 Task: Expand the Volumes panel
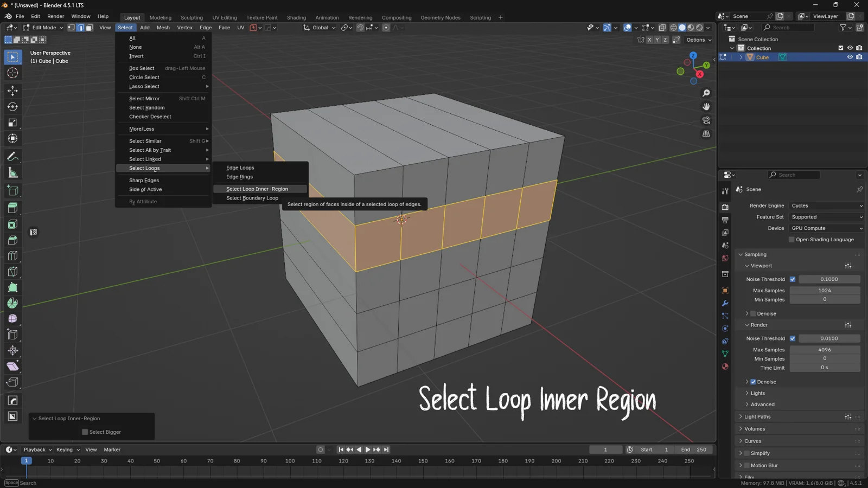pos(754,429)
